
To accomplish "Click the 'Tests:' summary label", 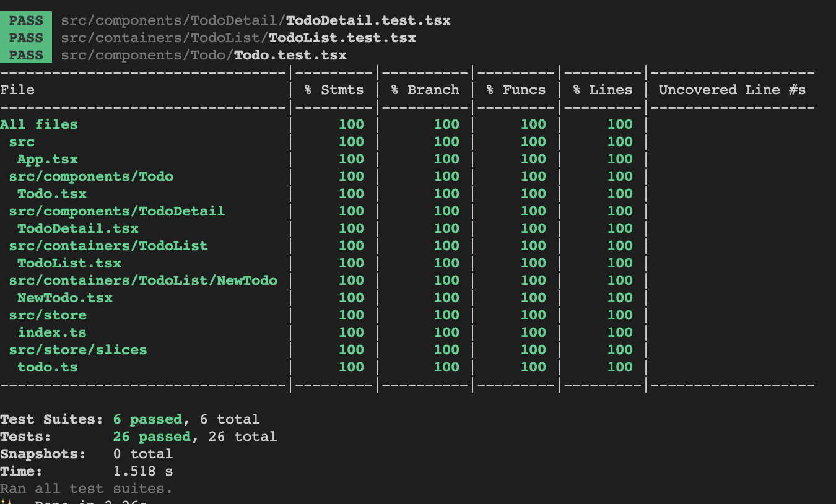I will (x=26, y=437).
